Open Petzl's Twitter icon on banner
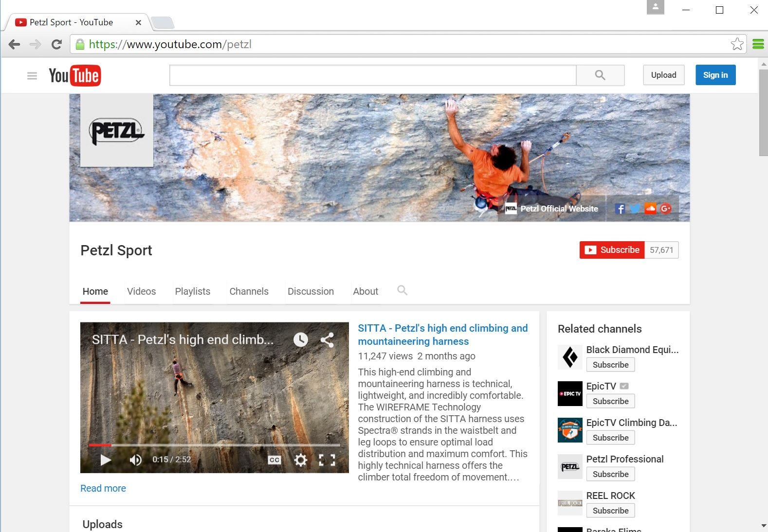Screen dimensions: 768x532 pos(635,209)
